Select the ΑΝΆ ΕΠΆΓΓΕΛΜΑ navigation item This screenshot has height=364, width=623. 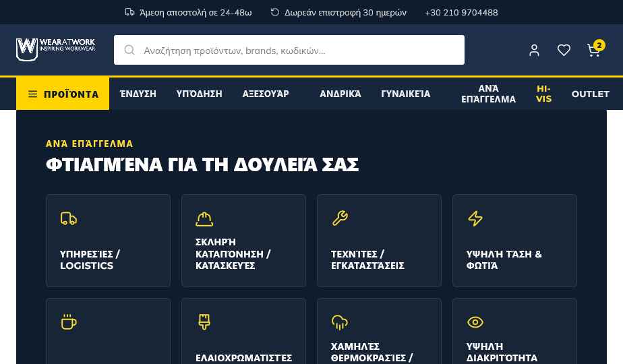(488, 94)
